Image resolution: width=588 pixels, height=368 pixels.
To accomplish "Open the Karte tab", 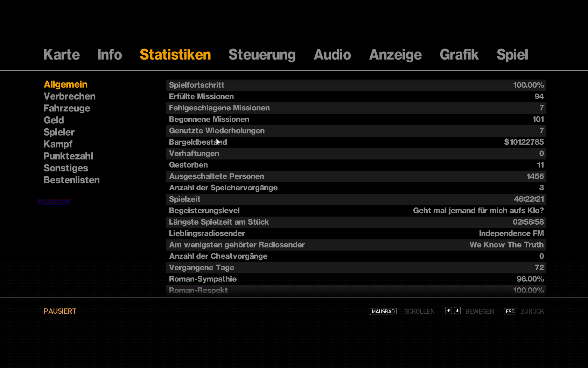I will (x=62, y=55).
